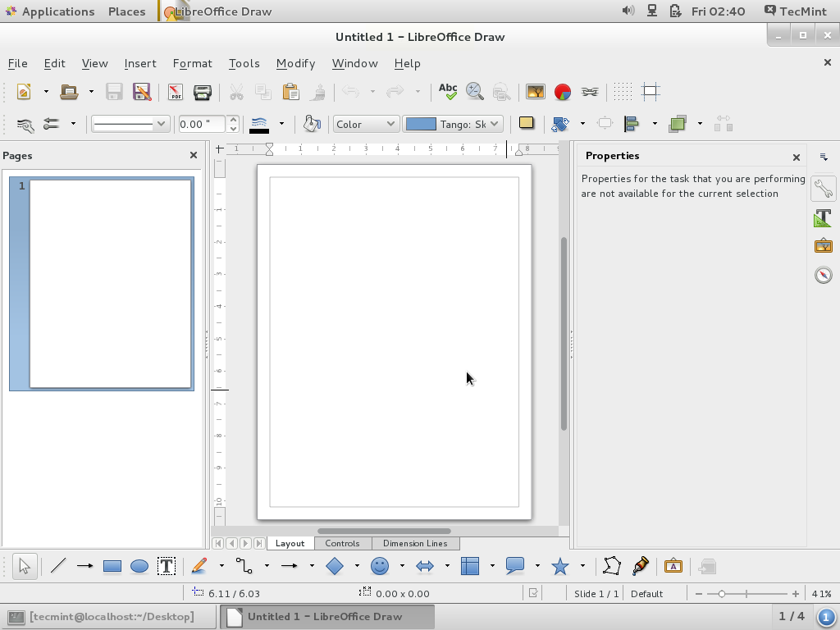Switch to the Controls layer tab
Viewport: 840px width, 630px height.
point(342,543)
